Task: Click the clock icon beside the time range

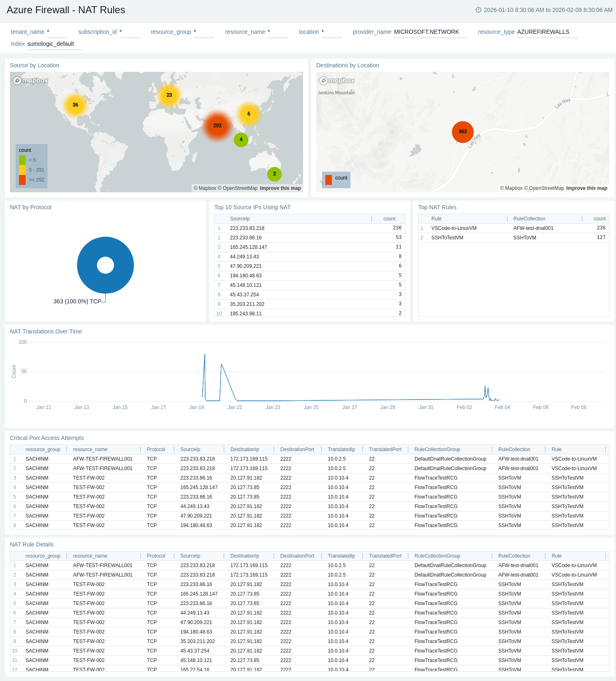Action: pos(478,10)
